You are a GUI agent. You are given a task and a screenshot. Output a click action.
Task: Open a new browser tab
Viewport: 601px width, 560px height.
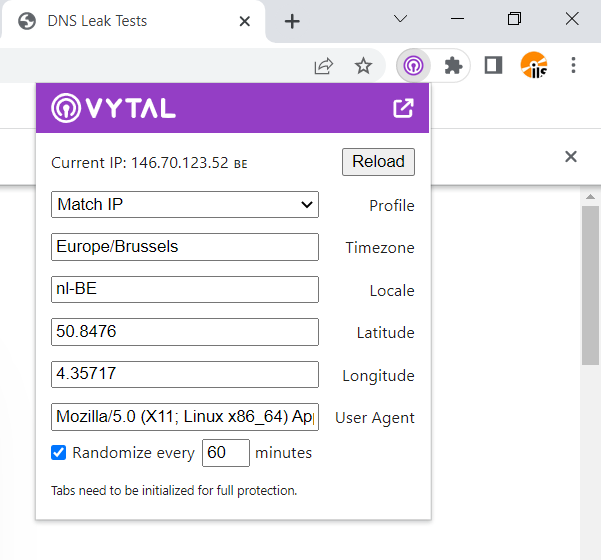click(292, 21)
